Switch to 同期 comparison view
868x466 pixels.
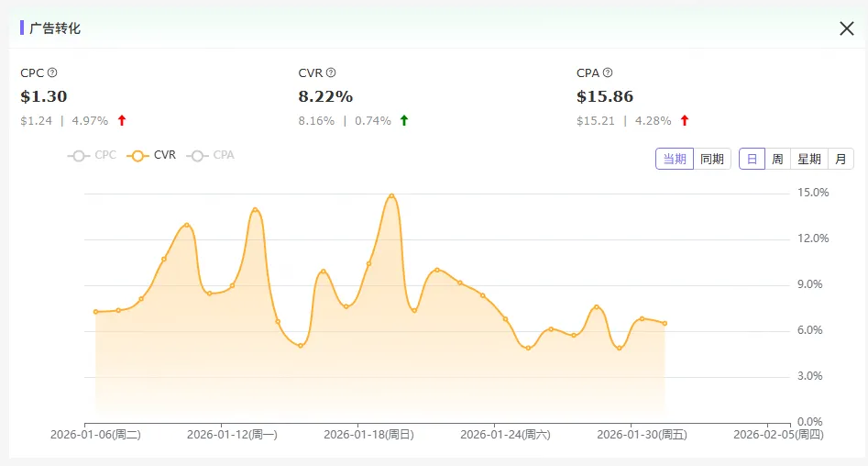coord(711,159)
